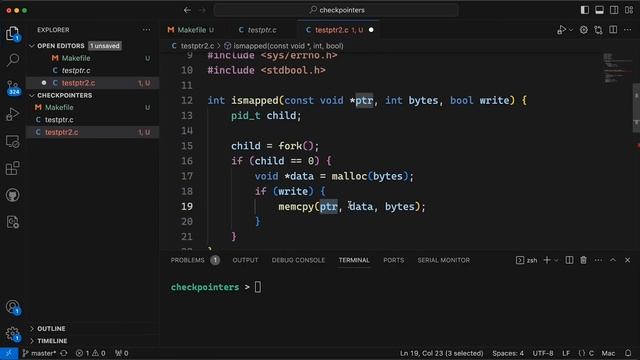The height and width of the screenshot is (360, 640).
Task: Open terminal panel more actions
Action: point(598,260)
